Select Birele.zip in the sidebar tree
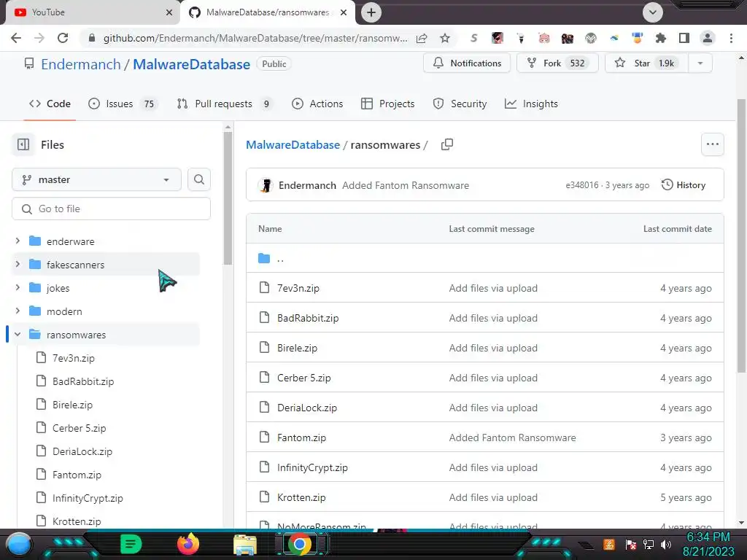747x560 pixels. (x=72, y=405)
